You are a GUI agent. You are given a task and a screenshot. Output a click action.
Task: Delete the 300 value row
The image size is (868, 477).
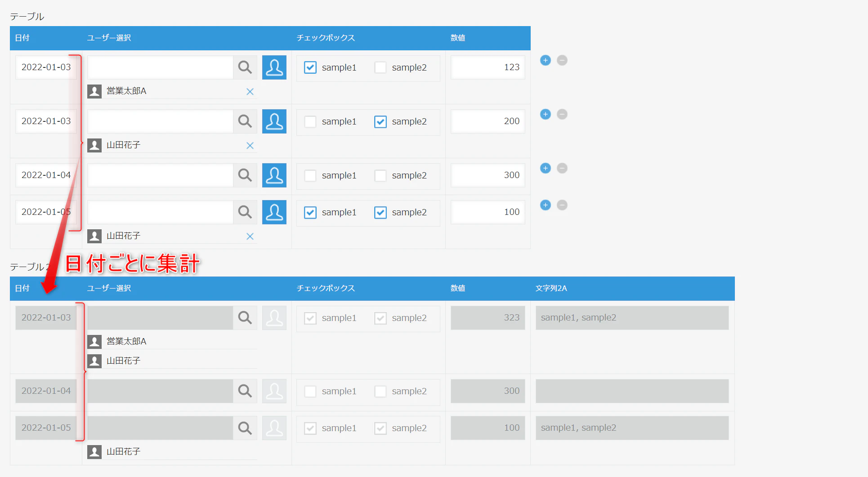562,168
